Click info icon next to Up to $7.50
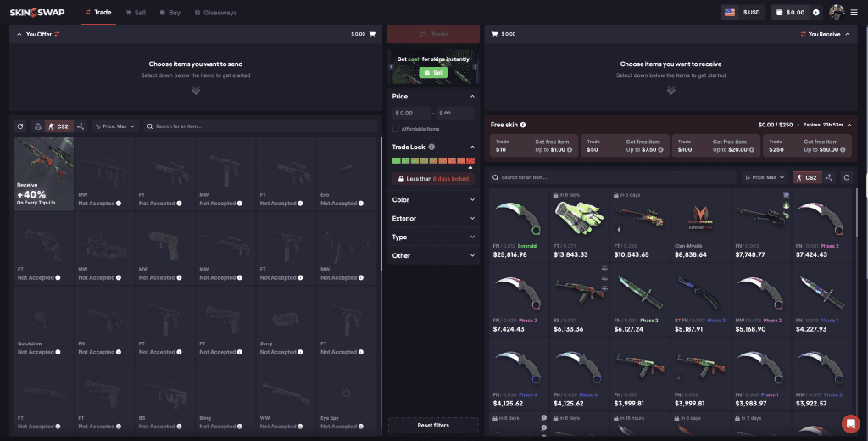This screenshot has height=441, width=868. pyautogui.click(x=660, y=149)
